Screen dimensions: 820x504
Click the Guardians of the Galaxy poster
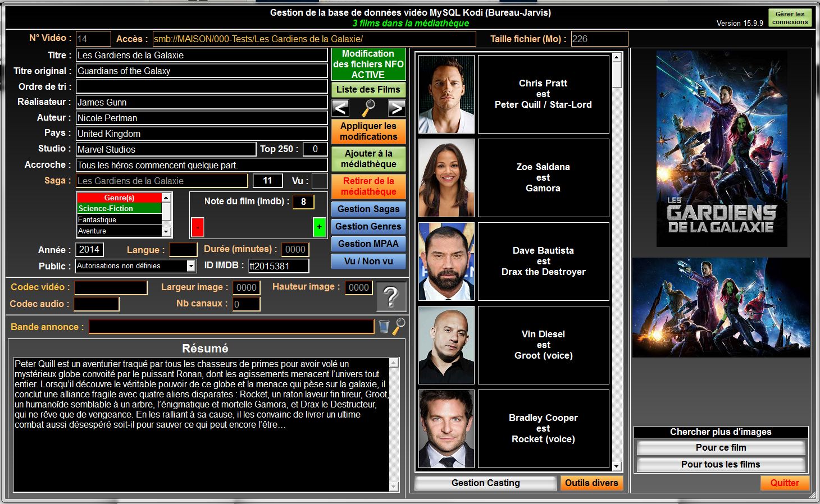(722, 149)
